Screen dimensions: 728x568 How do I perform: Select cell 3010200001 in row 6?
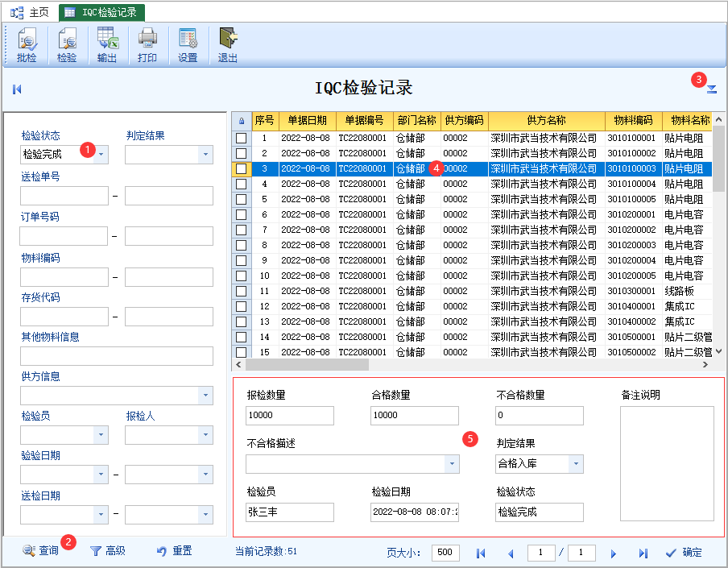[x=633, y=214]
